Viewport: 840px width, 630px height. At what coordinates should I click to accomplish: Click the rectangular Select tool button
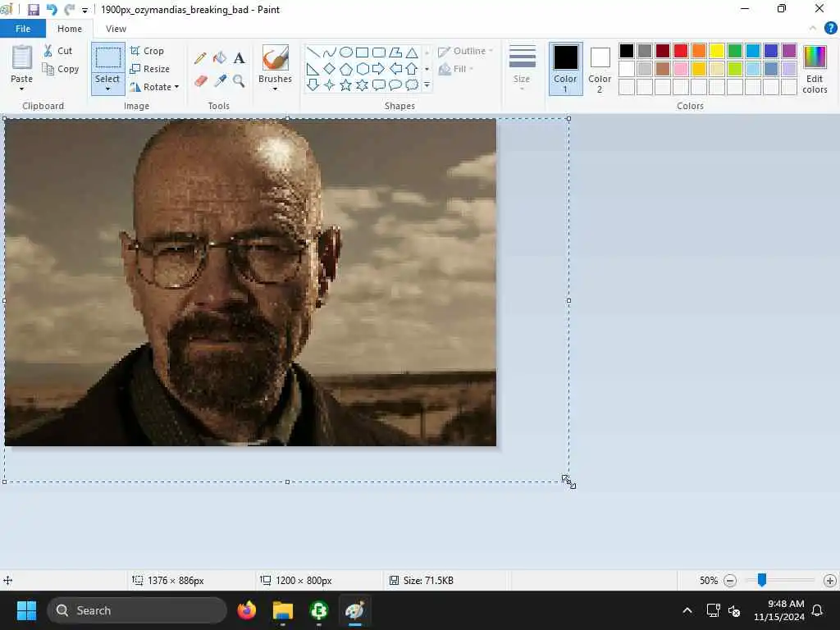click(107, 58)
